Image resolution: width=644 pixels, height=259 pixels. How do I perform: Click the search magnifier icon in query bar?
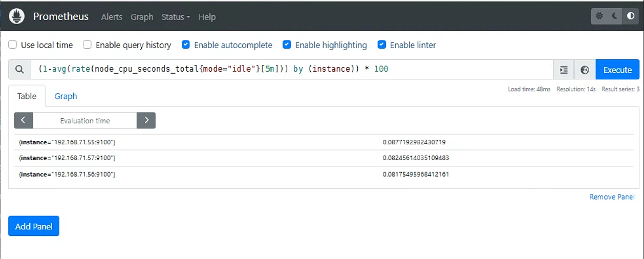pyautogui.click(x=19, y=70)
